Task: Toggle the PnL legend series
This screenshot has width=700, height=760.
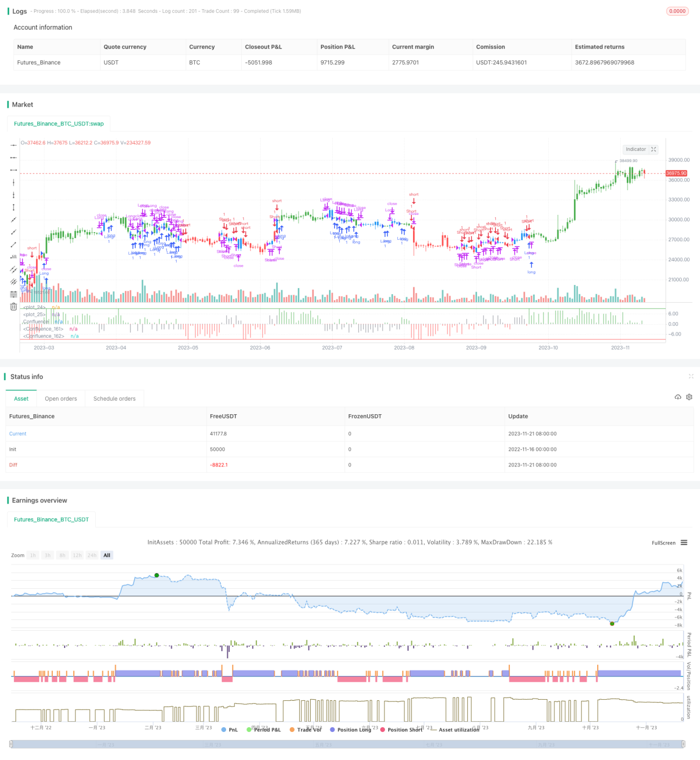Action: pos(229,730)
